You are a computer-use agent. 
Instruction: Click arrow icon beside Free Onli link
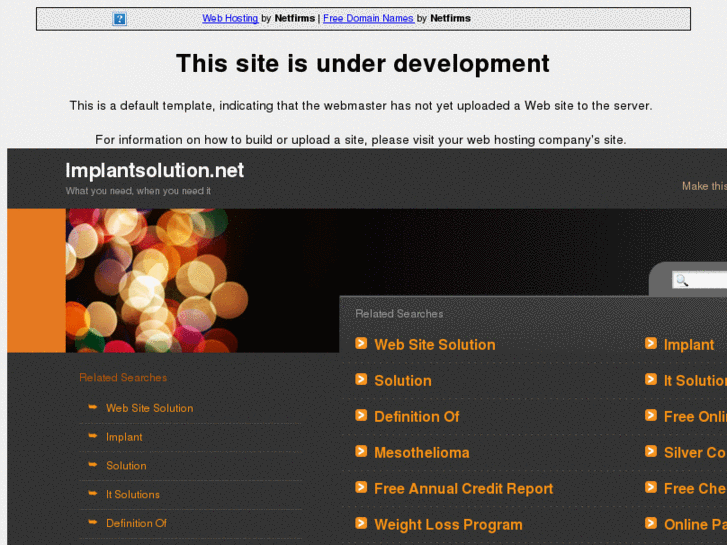point(651,415)
